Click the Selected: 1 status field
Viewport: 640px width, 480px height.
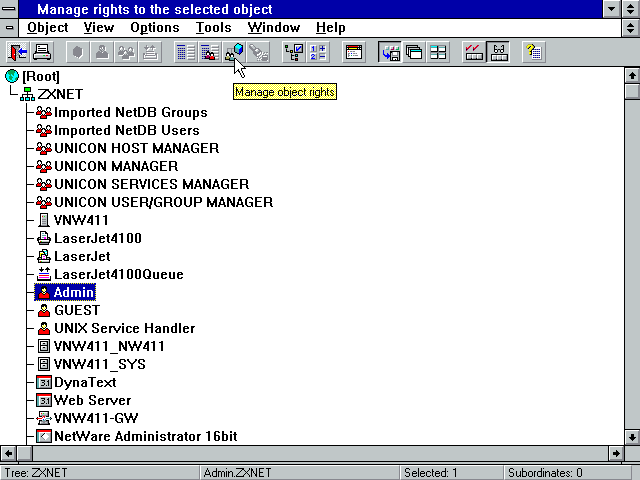452,473
